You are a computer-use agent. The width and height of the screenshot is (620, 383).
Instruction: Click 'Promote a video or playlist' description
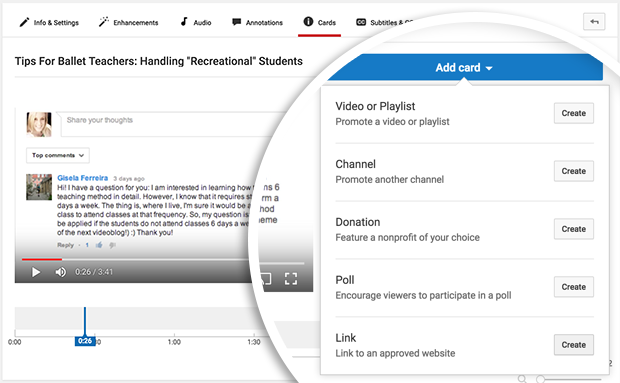pyautogui.click(x=392, y=122)
